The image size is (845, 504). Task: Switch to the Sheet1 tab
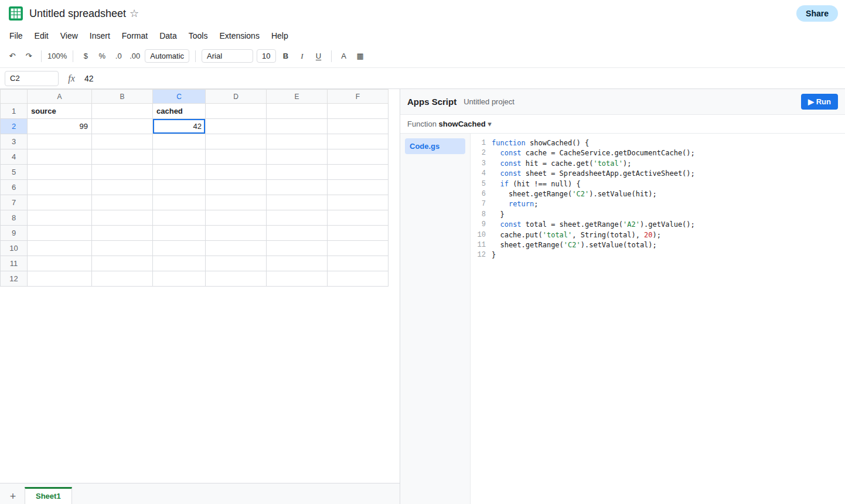point(48,496)
